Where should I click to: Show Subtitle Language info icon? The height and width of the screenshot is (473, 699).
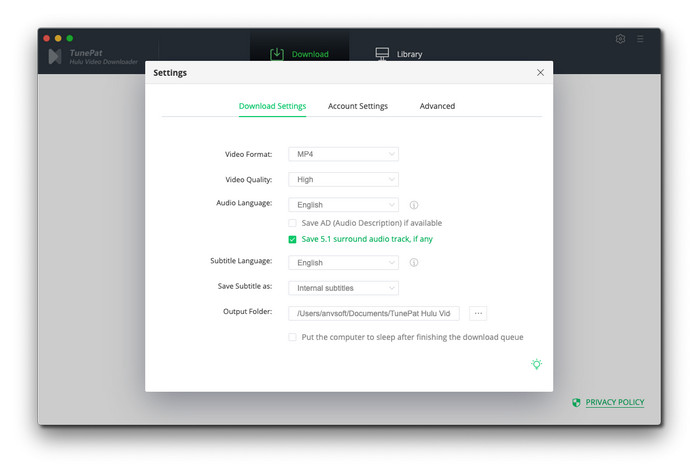point(414,263)
